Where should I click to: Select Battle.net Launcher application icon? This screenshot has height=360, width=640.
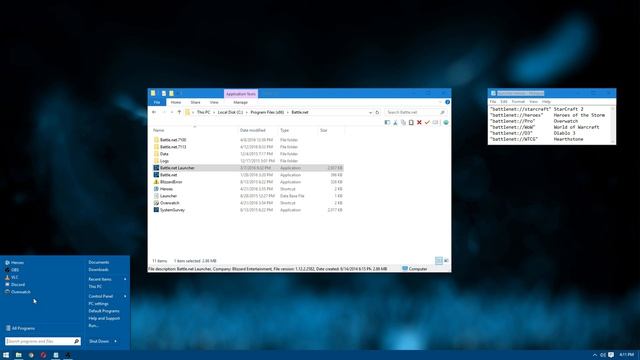tap(156, 168)
